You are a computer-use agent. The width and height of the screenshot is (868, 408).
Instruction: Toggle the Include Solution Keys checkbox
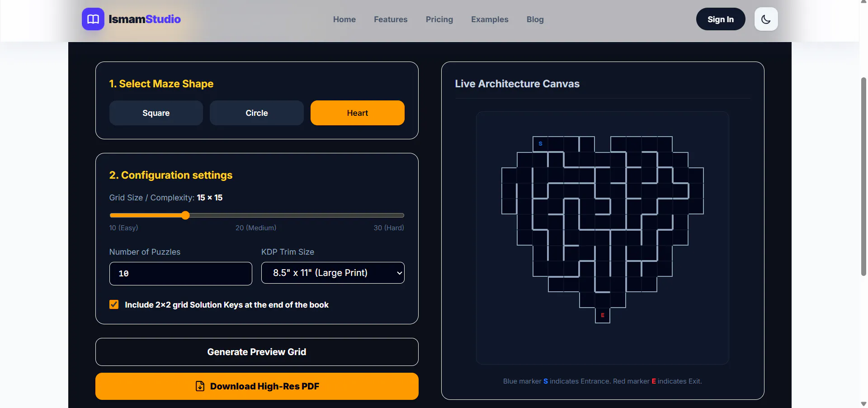click(x=114, y=304)
